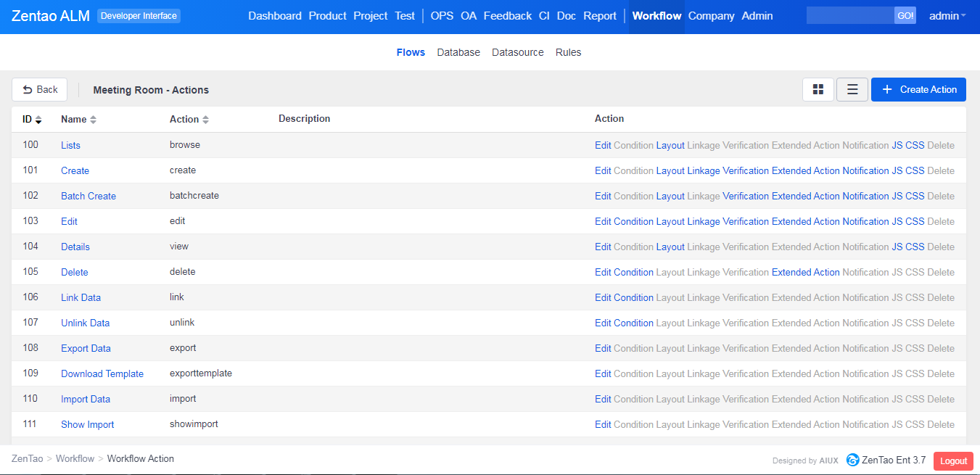Click Layout for the Lists row
This screenshot has width=980, height=475.
pos(670,146)
